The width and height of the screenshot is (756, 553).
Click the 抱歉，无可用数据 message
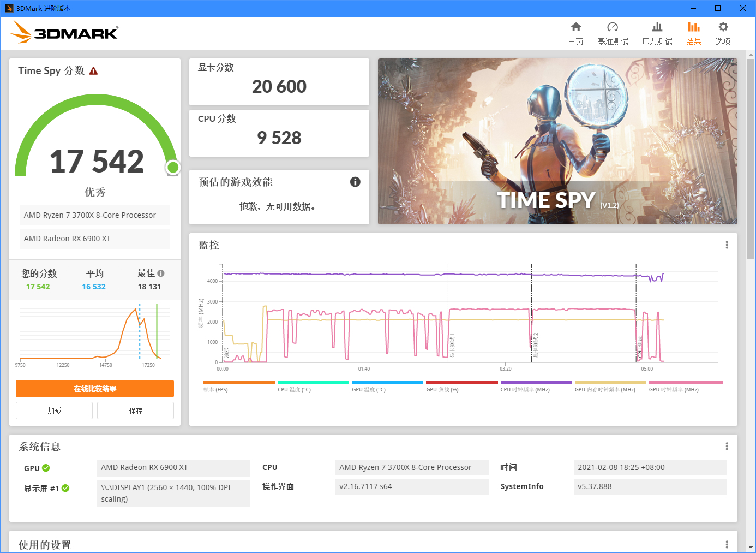[x=278, y=206]
